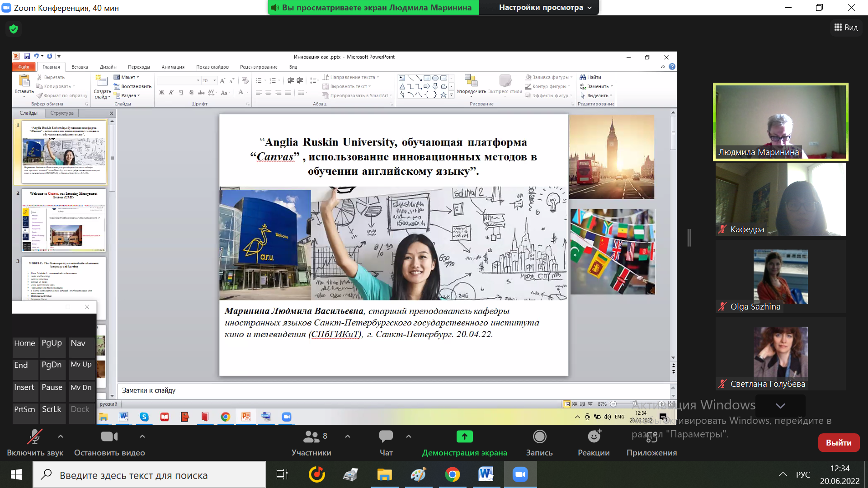Click the Вставить paste icon

tap(24, 81)
